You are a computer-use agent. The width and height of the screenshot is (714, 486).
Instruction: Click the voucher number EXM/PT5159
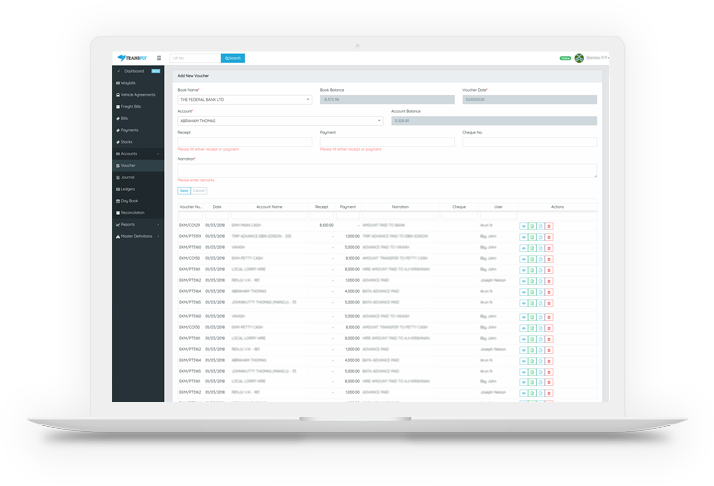[190, 236]
